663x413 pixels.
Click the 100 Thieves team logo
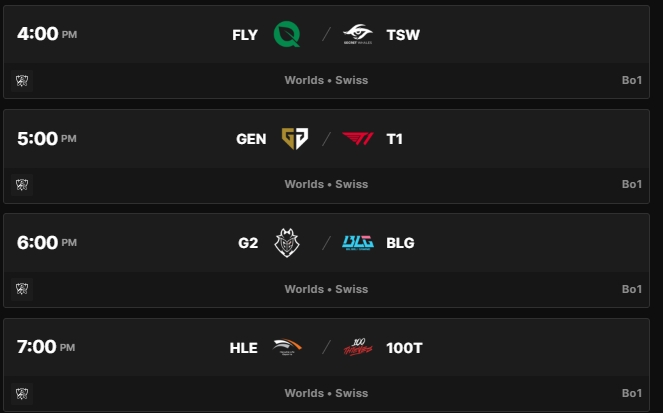[357, 347]
